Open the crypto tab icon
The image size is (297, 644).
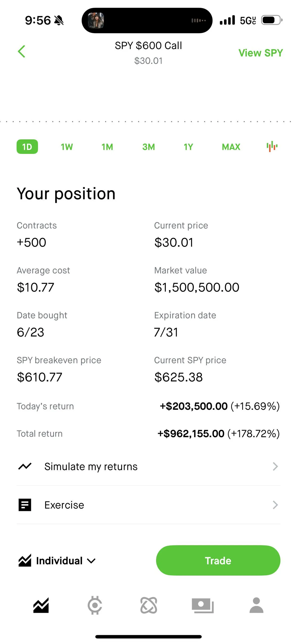pyautogui.click(x=95, y=606)
